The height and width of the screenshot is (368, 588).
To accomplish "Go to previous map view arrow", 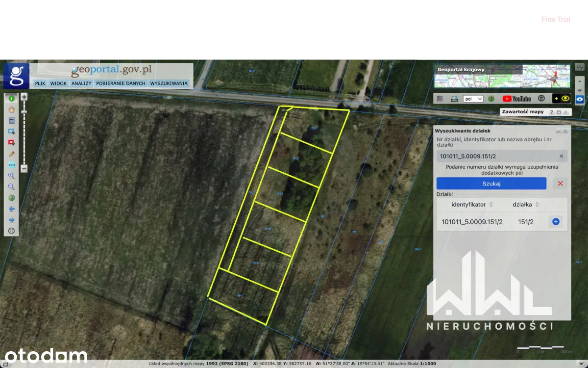I will pyautogui.click(x=11, y=209).
